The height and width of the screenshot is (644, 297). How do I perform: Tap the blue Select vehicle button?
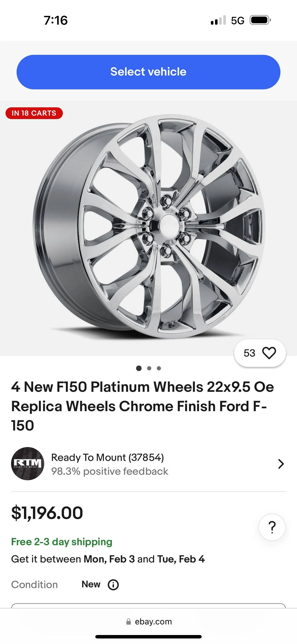[x=148, y=72]
